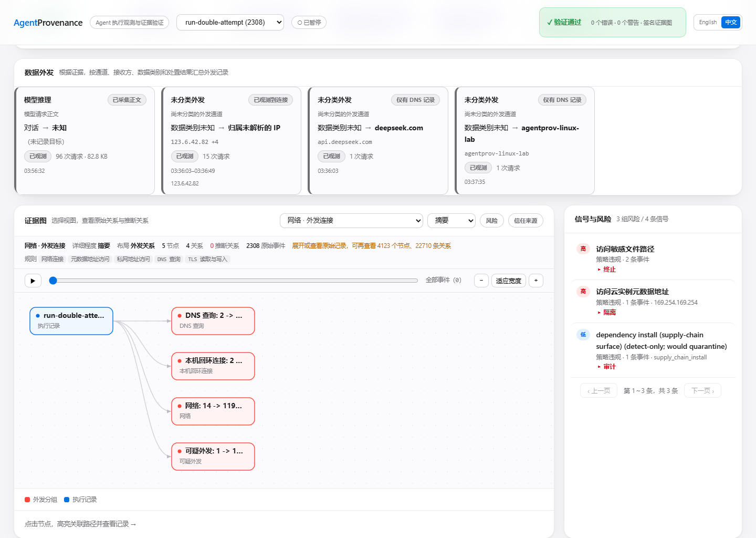
Task: Open the 网络 · 外发连接 view dropdown
Action: tap(352, 221)
